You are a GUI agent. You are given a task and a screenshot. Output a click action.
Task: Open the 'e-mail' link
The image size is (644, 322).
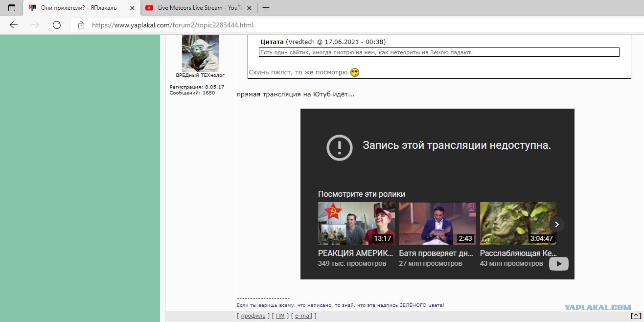[303, 316]
